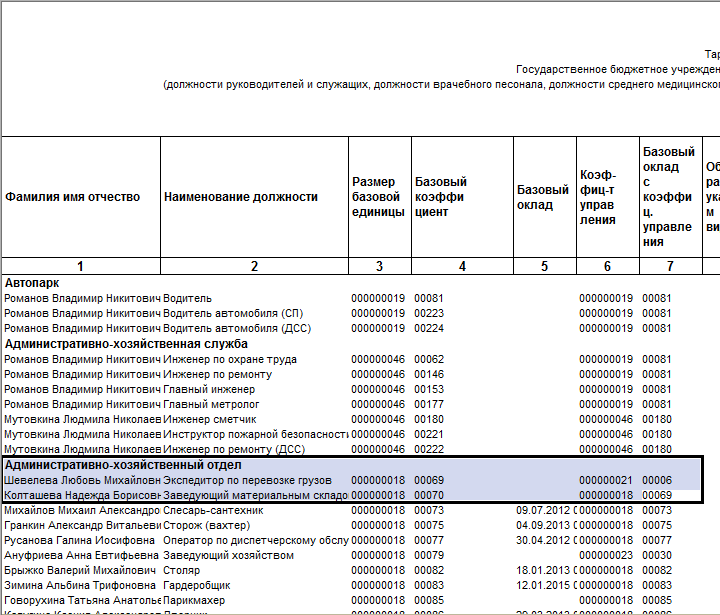Screen dimensions: 720x615
Task: Click name 'Русанова Галина Иосифовна'
Action: [x=79, y=540]
